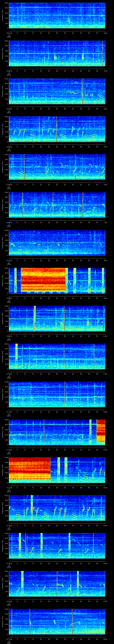Click the '0:04:00' start time label
114x644 pixels.
click(x=9, y=147)
